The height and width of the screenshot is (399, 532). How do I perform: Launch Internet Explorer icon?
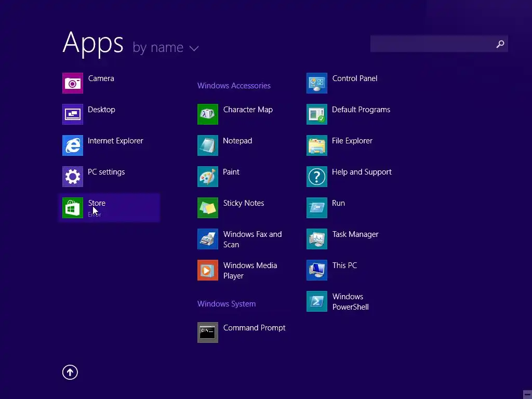point(73,145)
